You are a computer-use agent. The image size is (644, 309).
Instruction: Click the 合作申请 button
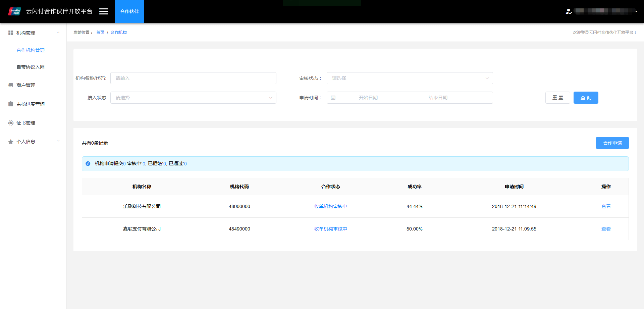[x=612, y=143]
